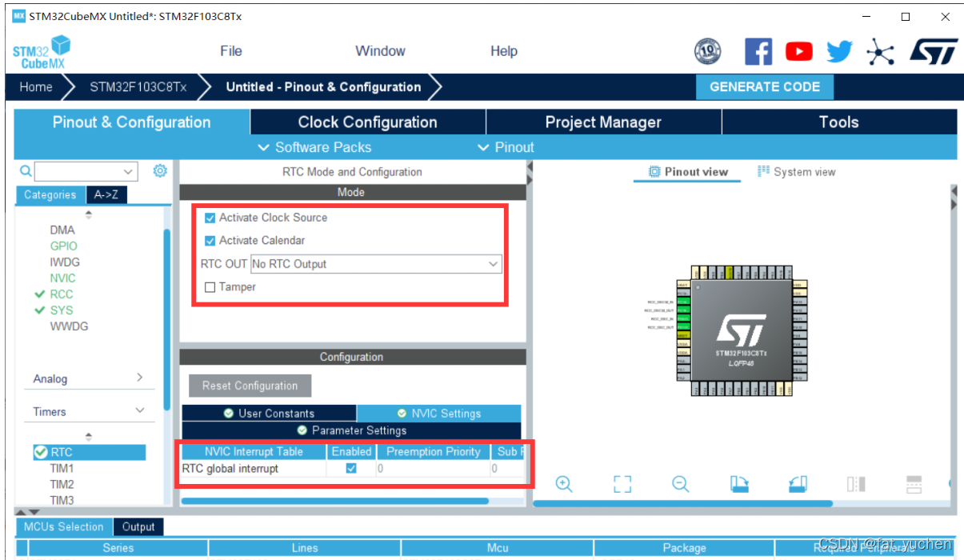
Task: Open the peripheral search dropdown
Action: tap(129, 171)
